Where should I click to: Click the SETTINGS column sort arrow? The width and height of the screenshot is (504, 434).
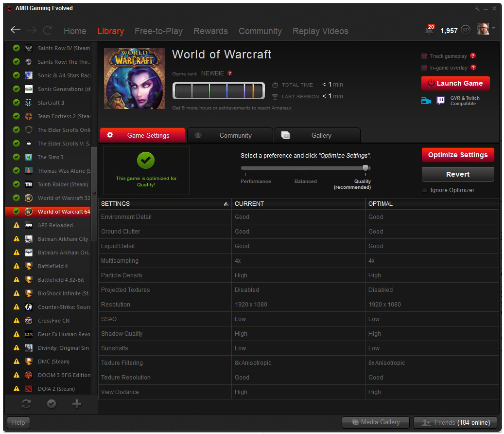[226, 204]
